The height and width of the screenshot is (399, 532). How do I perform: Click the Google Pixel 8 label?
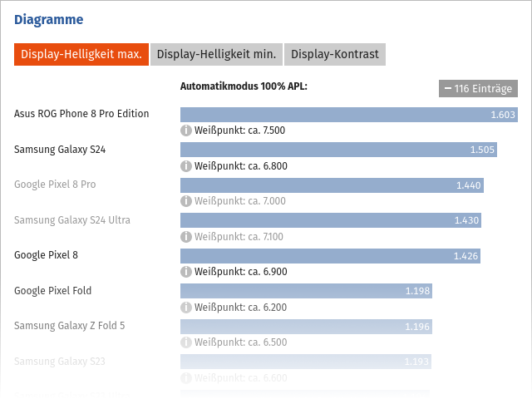(x=47, y=255)
